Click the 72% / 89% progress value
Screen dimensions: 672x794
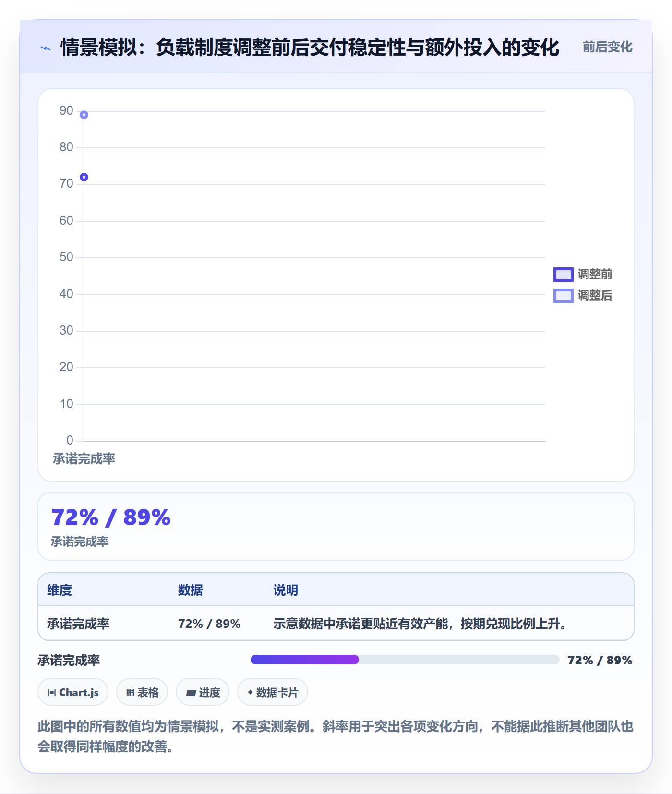[600, 660]
